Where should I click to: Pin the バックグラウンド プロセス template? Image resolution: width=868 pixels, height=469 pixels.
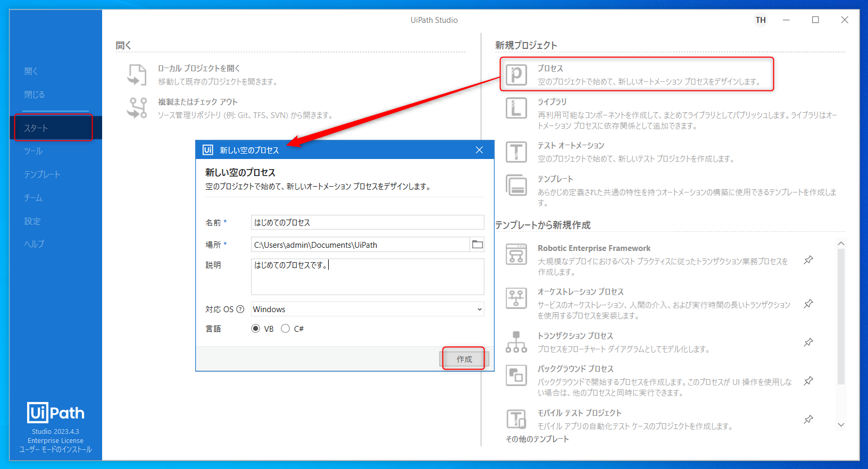point(808,381)
